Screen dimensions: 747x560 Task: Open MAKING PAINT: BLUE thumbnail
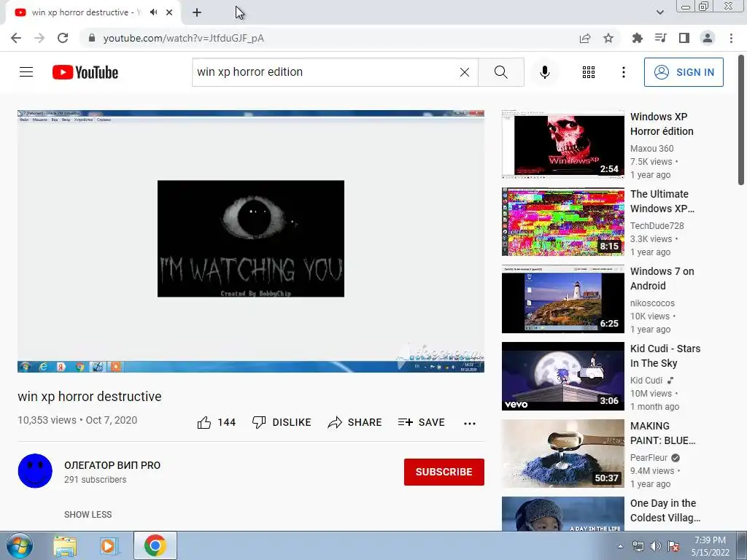point(562,454)
